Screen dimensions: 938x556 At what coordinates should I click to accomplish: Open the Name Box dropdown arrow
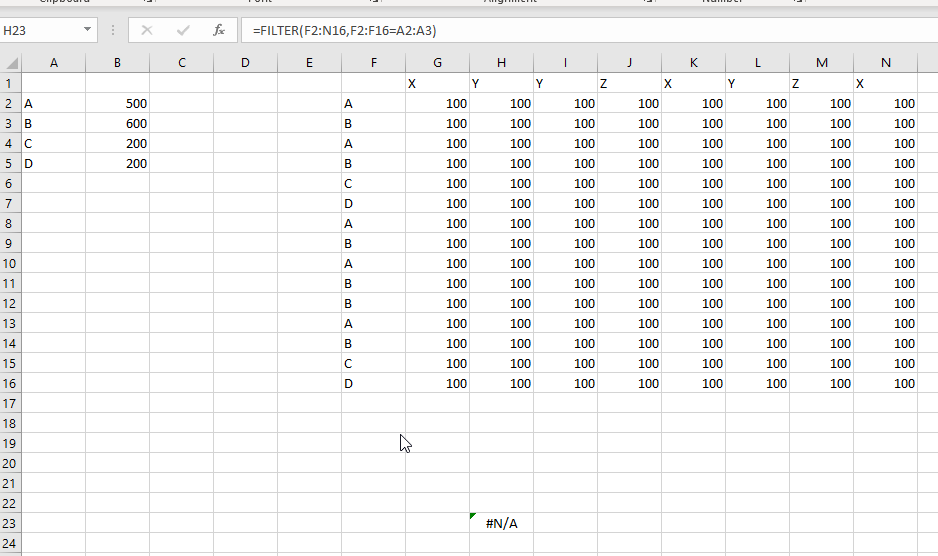click(87, 29)
